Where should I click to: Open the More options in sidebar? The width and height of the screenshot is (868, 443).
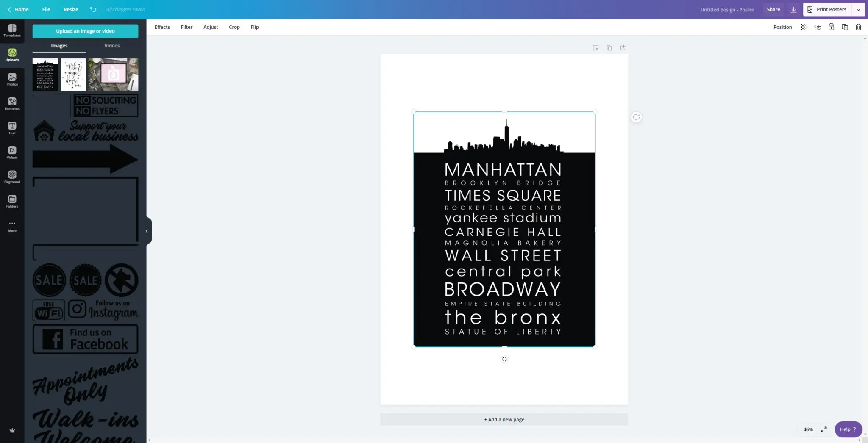pos(12,226)
